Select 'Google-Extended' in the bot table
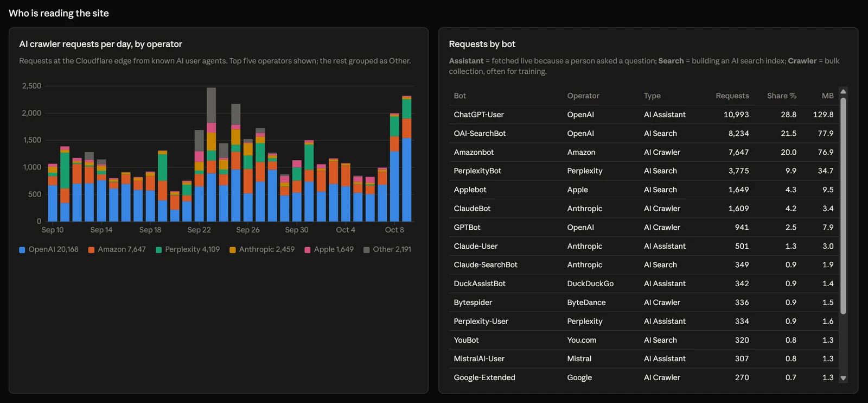The image size is (868, 403). tap(484, 377)
